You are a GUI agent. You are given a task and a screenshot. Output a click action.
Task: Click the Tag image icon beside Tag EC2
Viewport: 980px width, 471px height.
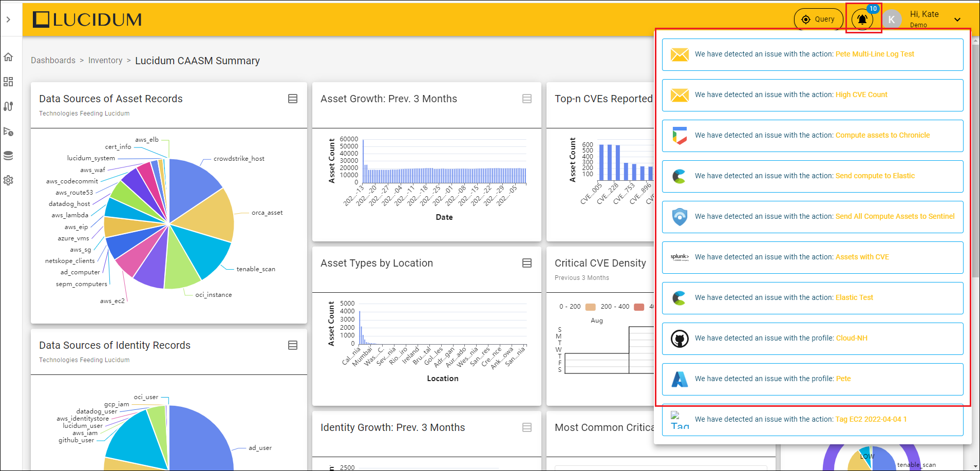click(680, 420)
